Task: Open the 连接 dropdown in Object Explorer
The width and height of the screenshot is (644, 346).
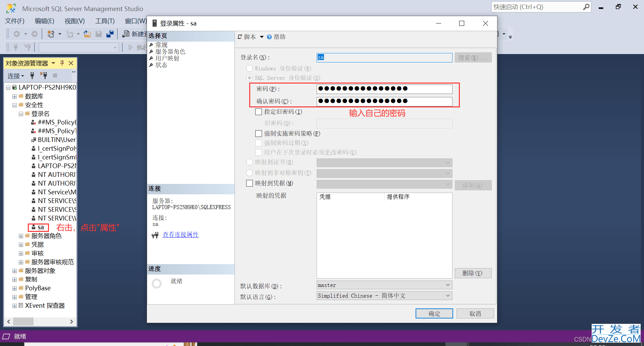Action: pyautogui.click(x=16, y=76)
